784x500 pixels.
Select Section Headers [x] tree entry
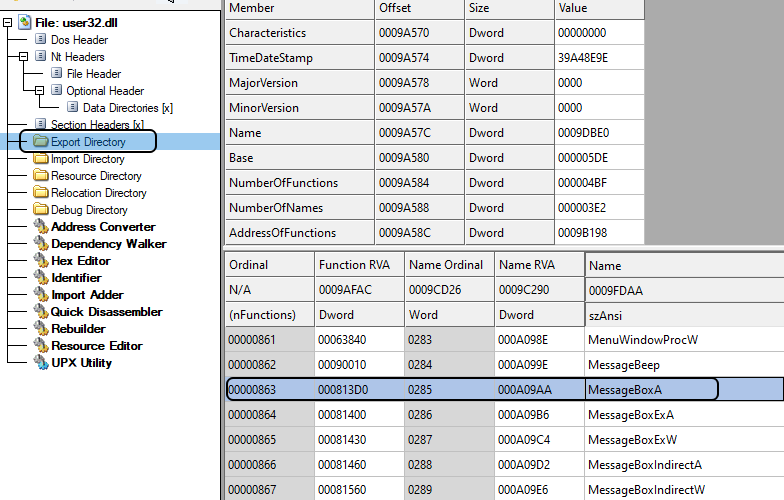[x=97, y=125]
